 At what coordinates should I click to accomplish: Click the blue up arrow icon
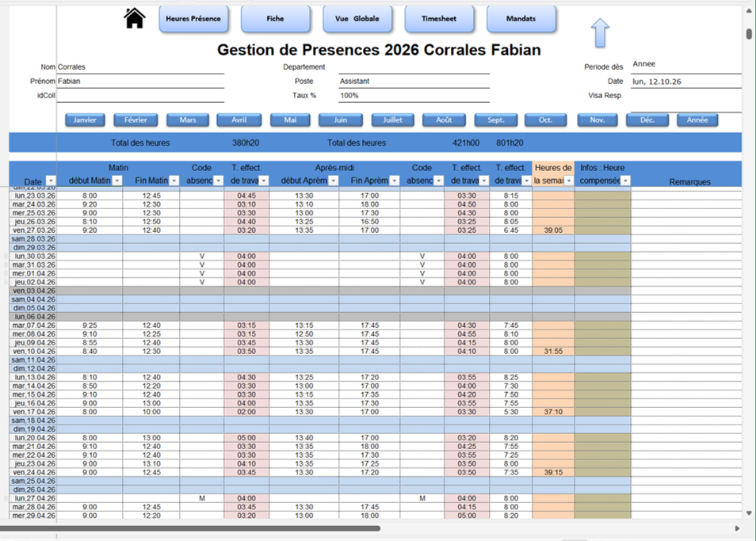tap(600, 32)
